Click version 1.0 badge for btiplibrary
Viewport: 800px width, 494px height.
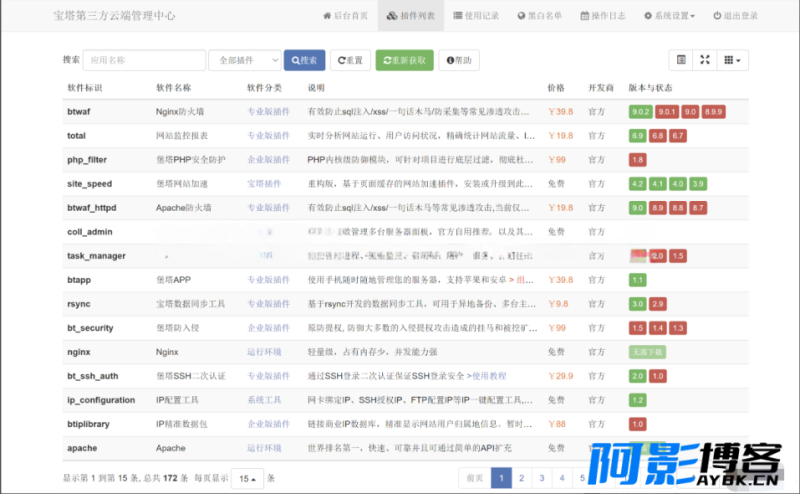(x=638, y=424)
